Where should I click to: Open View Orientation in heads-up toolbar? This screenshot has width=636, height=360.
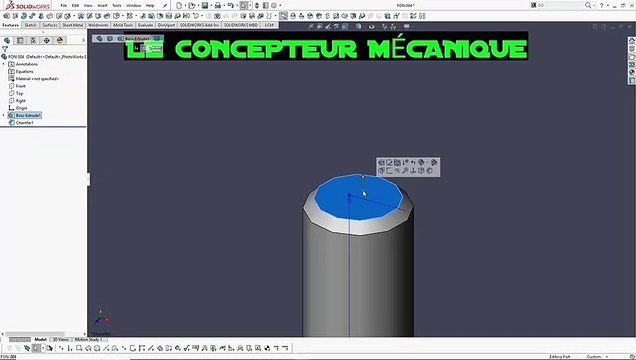pyautogui.click(x=345, y=26)
